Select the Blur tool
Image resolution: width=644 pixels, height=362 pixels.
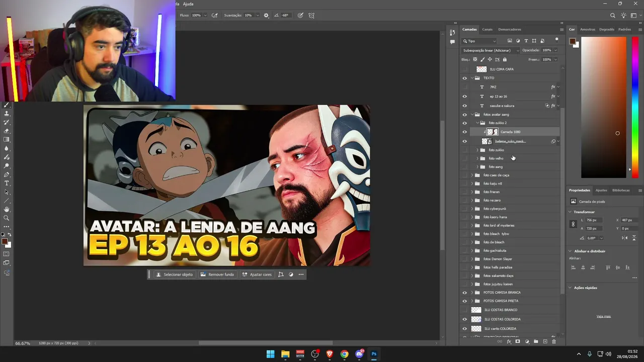7,148
